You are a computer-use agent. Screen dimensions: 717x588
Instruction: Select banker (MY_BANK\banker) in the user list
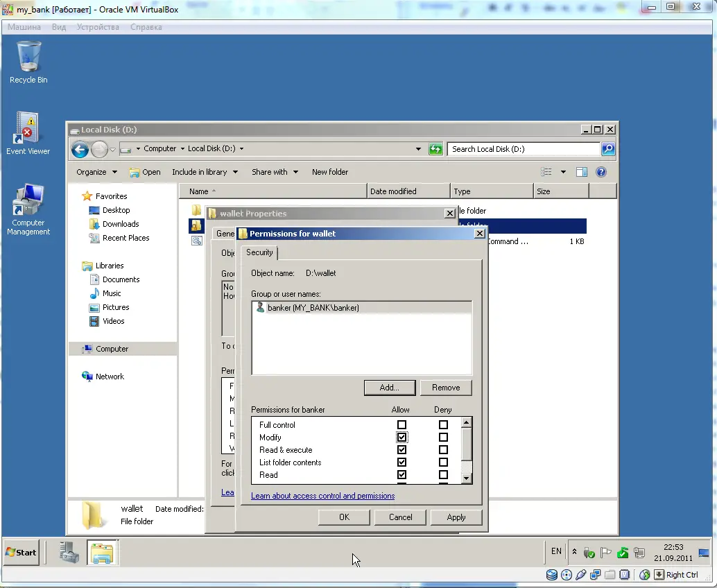coord(361,308)
